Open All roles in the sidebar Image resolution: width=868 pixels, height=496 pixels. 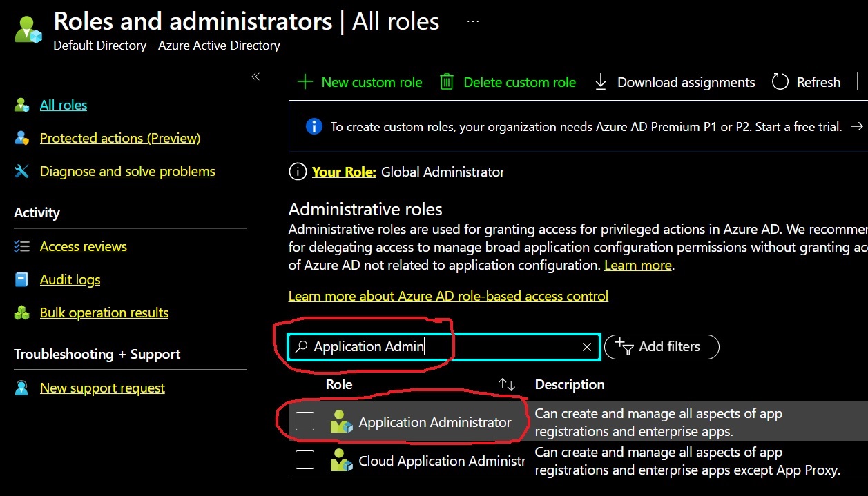[x=64, y=106]
